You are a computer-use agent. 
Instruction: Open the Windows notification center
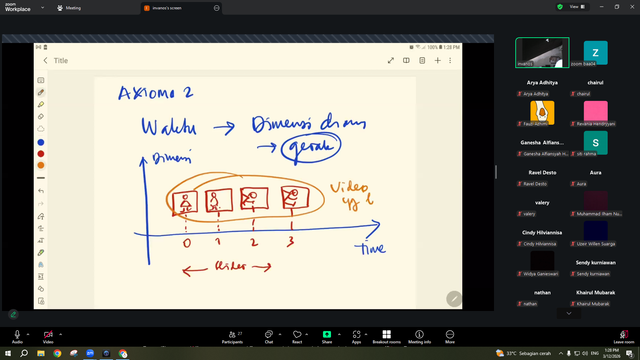point(629,353)
